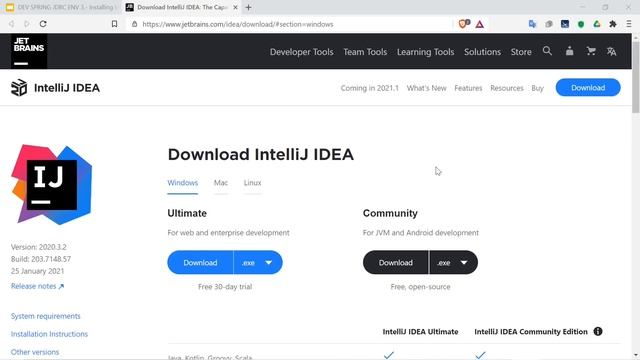
Task: Open Other versions link
Action: pyautogui.click(x=35, y=352)
